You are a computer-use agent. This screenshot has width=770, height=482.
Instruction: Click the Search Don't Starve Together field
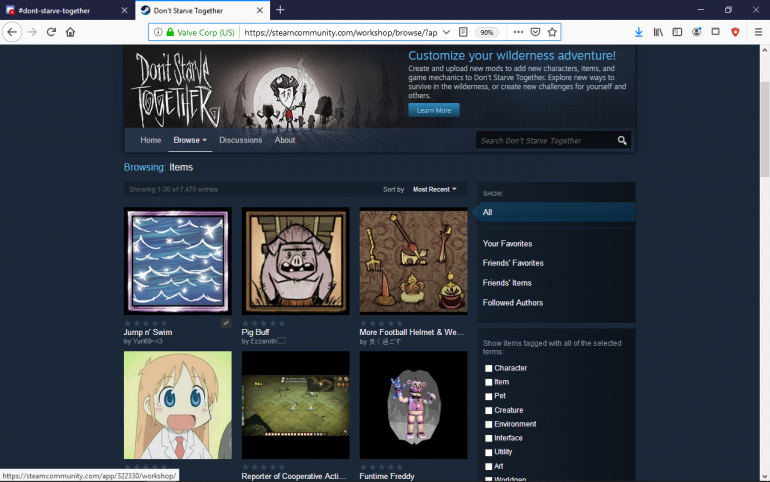[x=548, y=141]
